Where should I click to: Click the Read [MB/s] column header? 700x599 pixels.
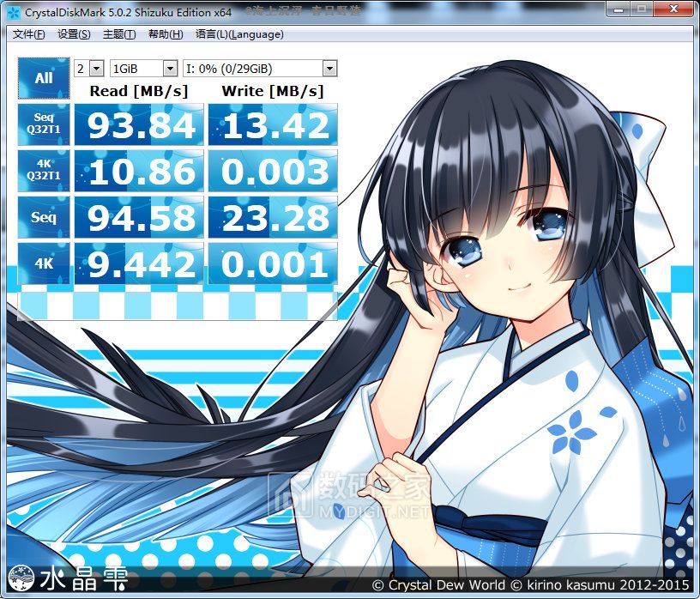139,91
